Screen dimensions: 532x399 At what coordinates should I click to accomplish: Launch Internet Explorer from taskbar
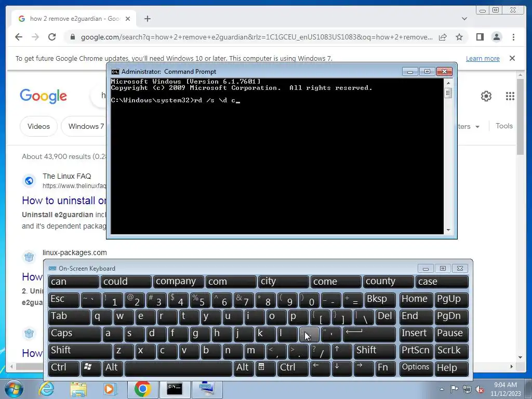[x=46, y=389]
